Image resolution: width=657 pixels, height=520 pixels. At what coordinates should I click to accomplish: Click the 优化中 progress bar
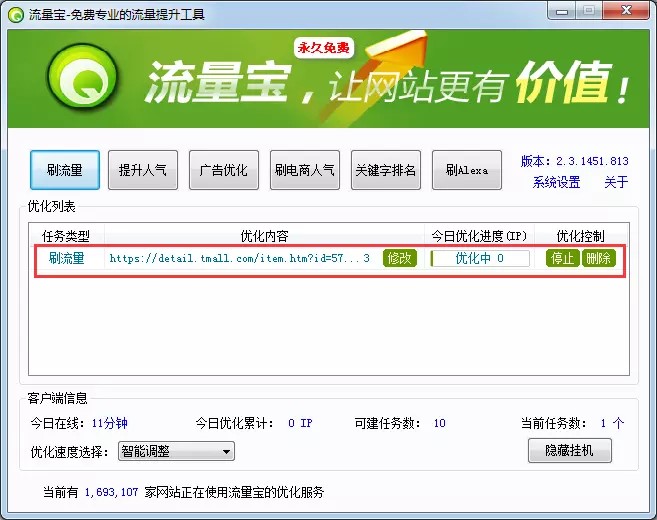[479, 258]
